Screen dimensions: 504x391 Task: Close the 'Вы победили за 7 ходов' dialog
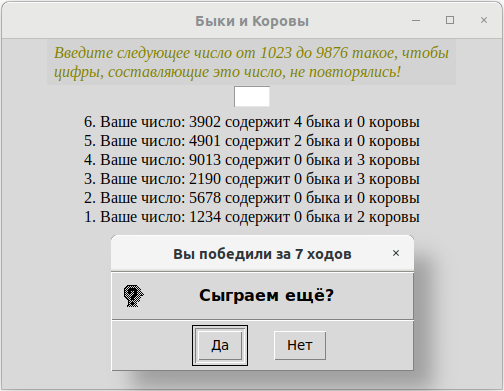click(396, 253)
